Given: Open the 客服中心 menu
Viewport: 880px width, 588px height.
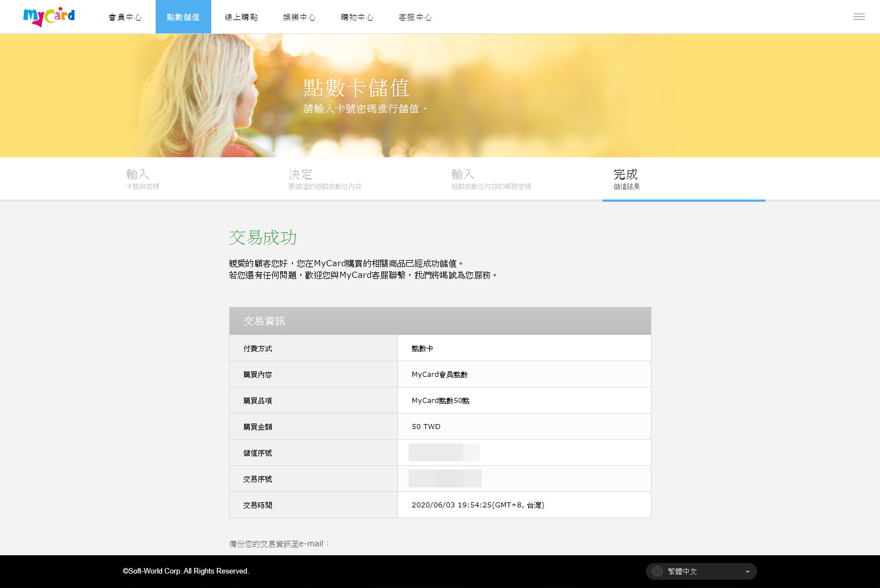Looking at the screenshot, I should pos(415,17).
